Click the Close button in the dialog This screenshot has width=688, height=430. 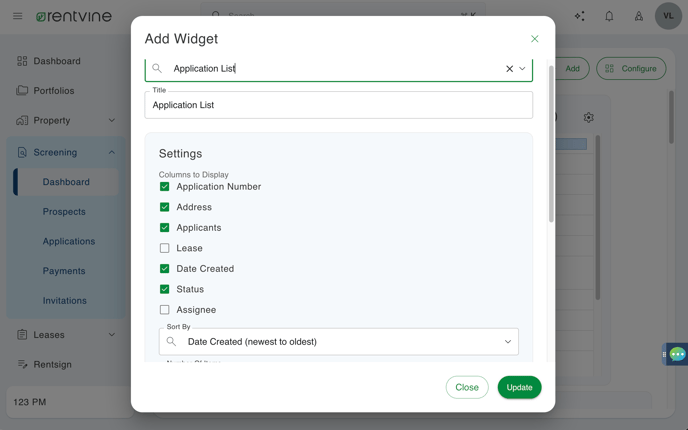coord(467,387)
